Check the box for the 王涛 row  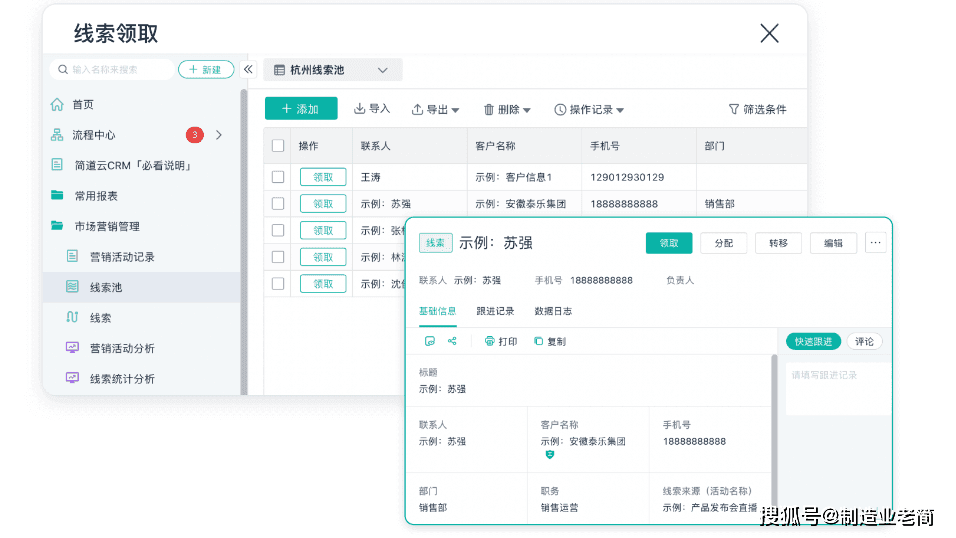tap(278, 177)
